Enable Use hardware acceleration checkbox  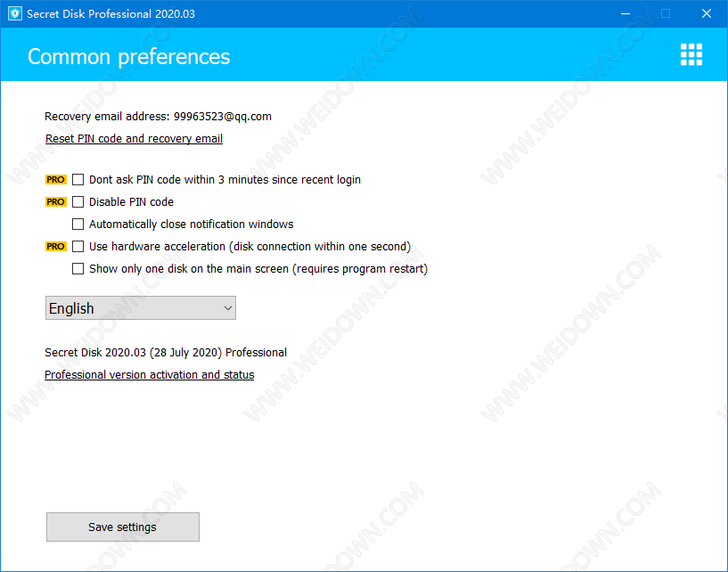pos(78,246)
